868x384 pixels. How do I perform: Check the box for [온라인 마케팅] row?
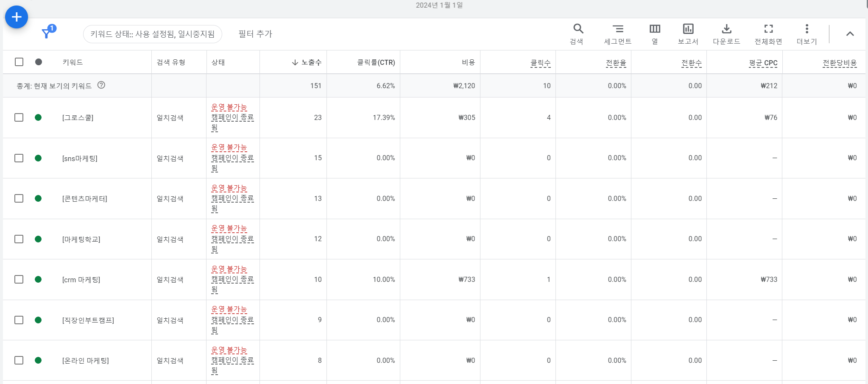19,360
